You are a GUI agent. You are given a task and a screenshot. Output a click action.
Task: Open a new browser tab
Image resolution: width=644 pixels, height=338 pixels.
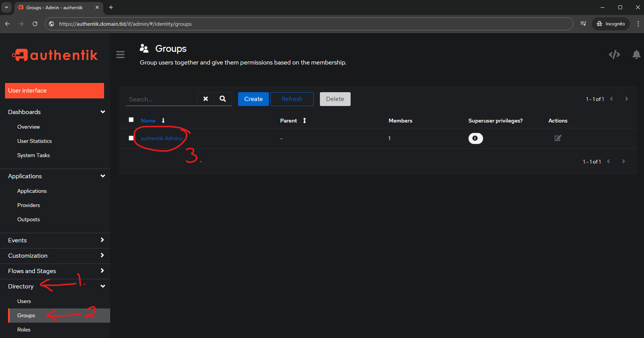tap(111, 7)
